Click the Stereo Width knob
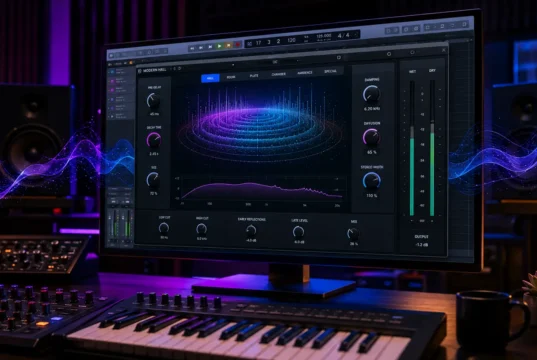Screen dimensions: 537x360 (372, 181)
